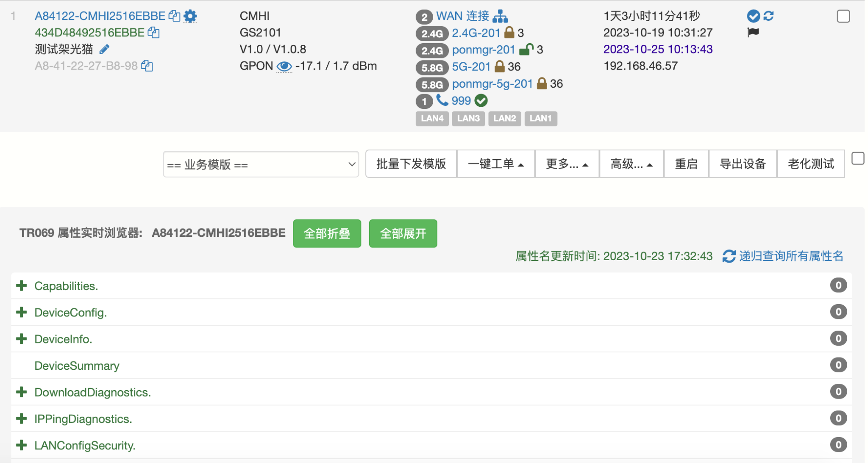This screenshot has width=868, height=463.
Task: Expand the DeviceInfo. tree node
Action: [x=22, y=339]
